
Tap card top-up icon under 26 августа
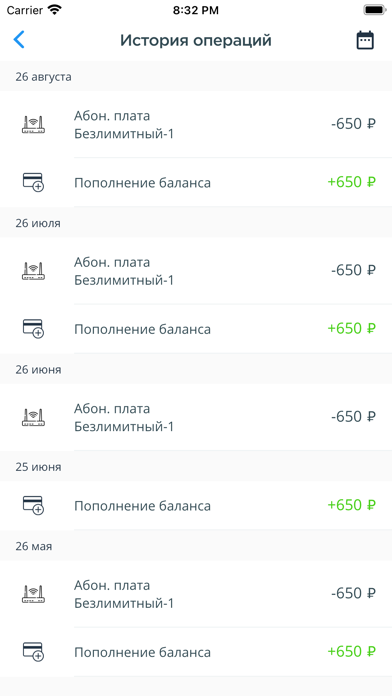coord(34,182)
